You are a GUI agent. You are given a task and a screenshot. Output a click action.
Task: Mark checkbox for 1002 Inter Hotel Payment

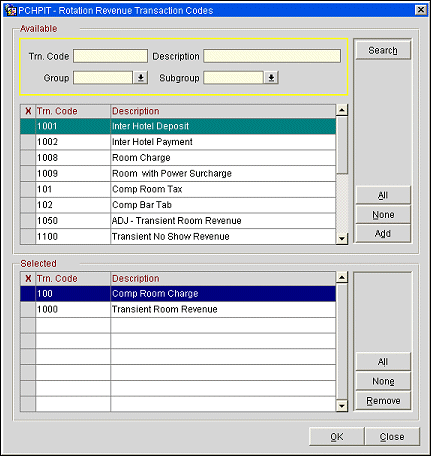tap(28, 142)
